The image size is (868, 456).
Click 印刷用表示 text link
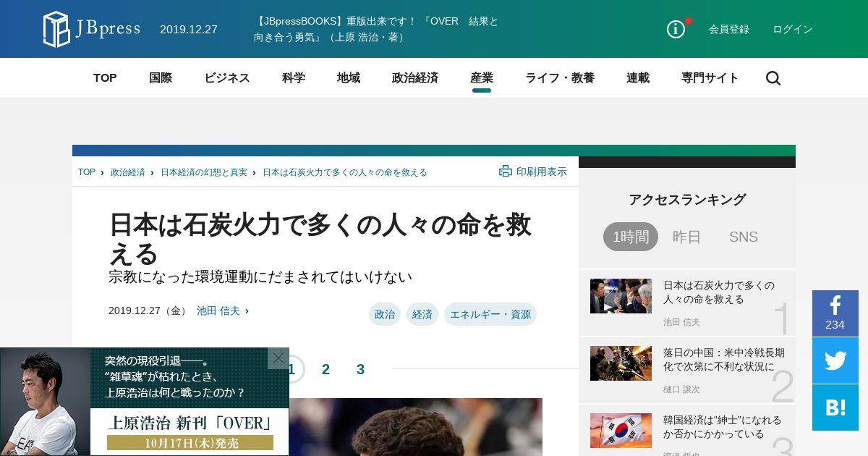[542, 172]
